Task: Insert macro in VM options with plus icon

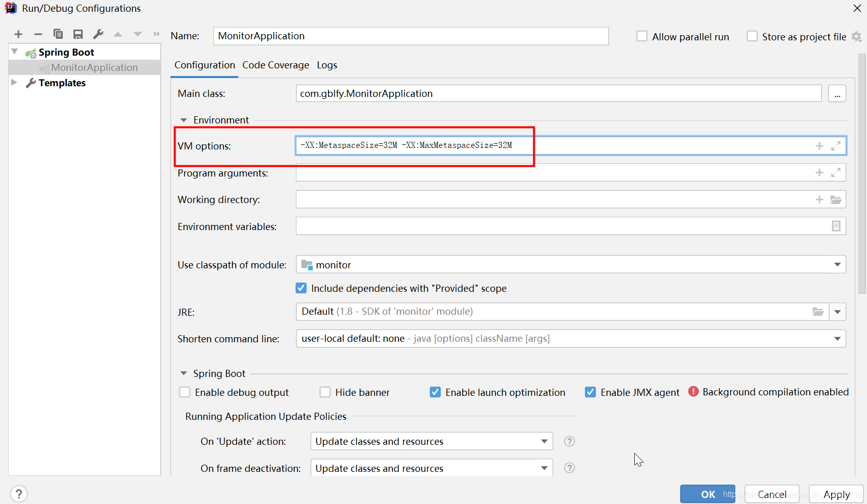Action: [x=820, y=146]
